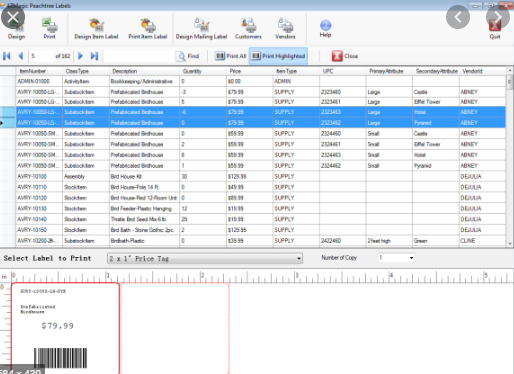The height and width of the screenshot is (374, 514).
Task: Select the AVRY-10110 item cell
Action: click(x=39, y=187)
